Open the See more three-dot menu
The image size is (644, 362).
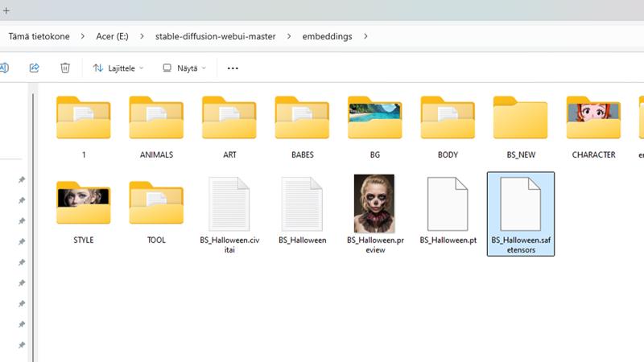(233, 68)
